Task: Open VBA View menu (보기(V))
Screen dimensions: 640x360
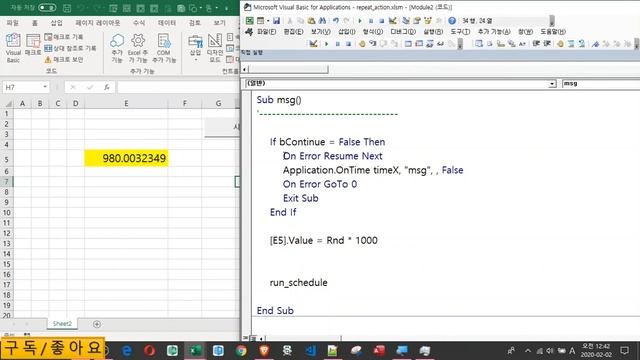Action: (x=320, y=32)
